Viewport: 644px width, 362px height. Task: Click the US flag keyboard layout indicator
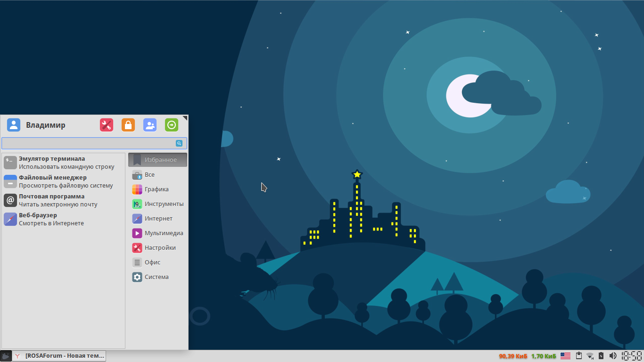[565, 356]
